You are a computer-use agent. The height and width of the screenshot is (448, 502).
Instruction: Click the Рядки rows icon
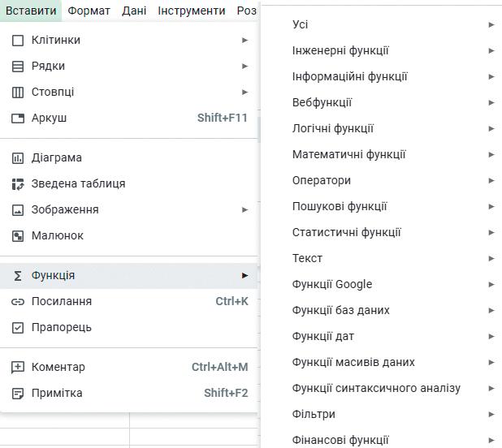[x=18, y=66]
